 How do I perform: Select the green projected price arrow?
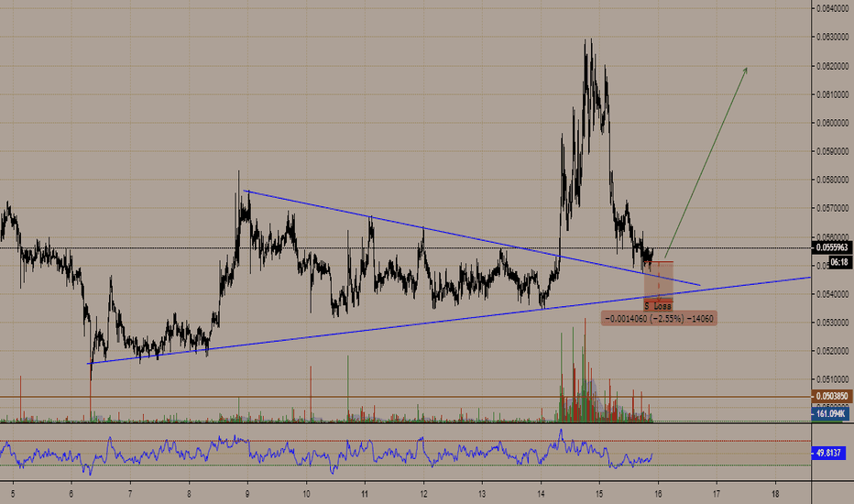(x=706, y=163)
